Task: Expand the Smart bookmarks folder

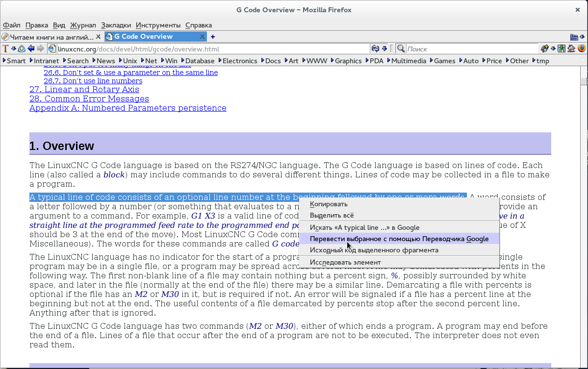Action: pos(14,61)
